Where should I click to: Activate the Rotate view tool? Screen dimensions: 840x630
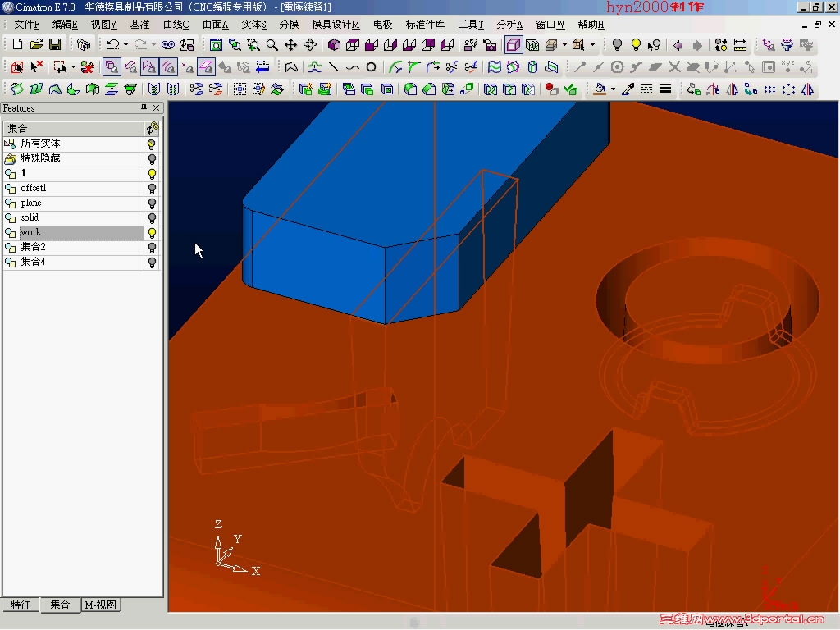coord(309,45)
